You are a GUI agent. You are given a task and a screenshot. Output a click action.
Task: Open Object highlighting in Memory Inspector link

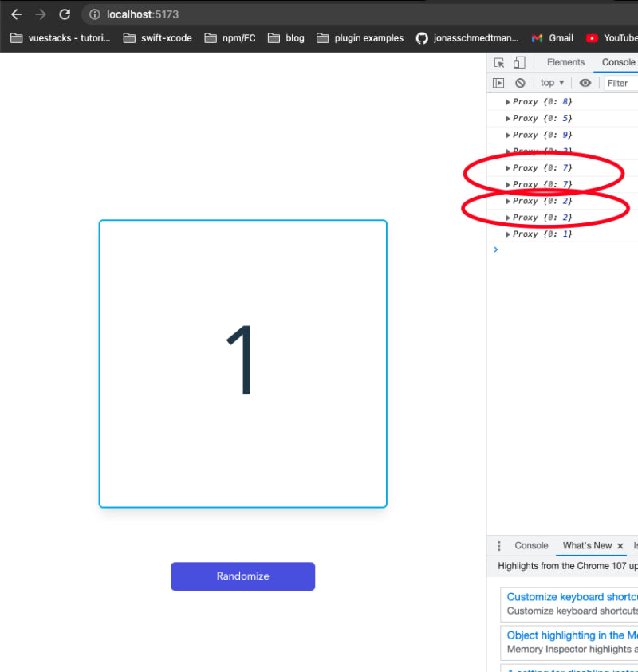[x=573, y=635]
